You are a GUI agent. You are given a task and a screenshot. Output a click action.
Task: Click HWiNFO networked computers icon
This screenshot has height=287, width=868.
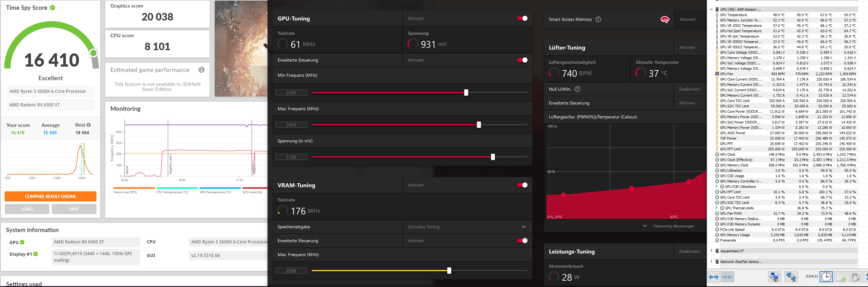[x=791, y=277]
